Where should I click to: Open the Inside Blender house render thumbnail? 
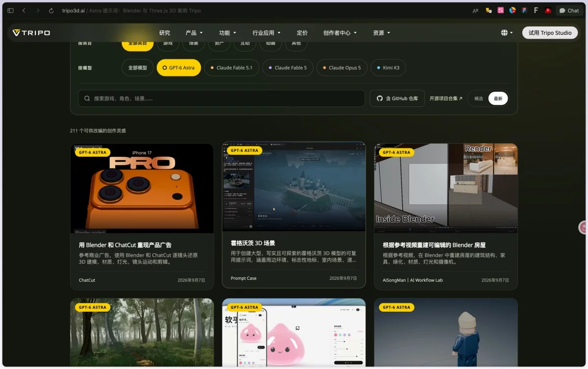coord(446,188)
